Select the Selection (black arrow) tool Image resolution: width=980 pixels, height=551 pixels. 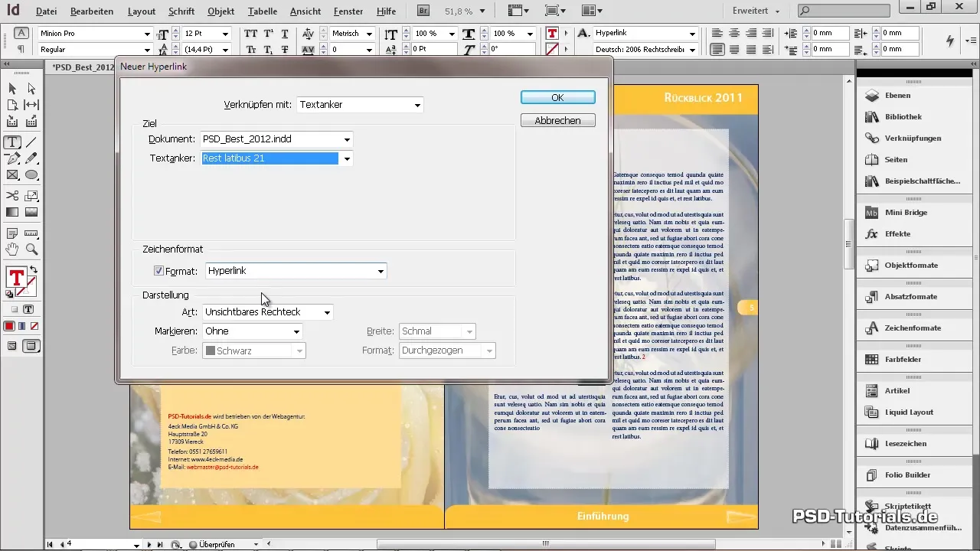click(12, 89)
